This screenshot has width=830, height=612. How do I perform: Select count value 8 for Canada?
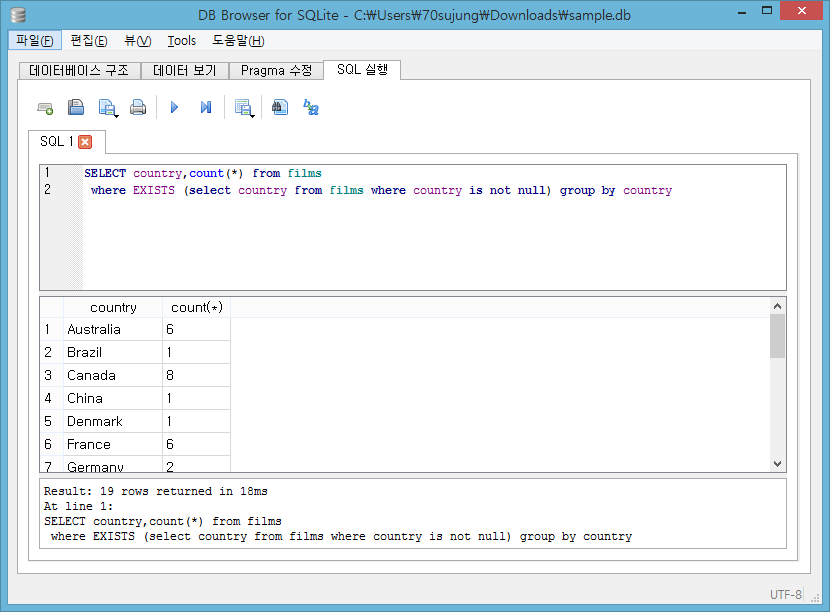pyautogui.click(x=196, y=375)
